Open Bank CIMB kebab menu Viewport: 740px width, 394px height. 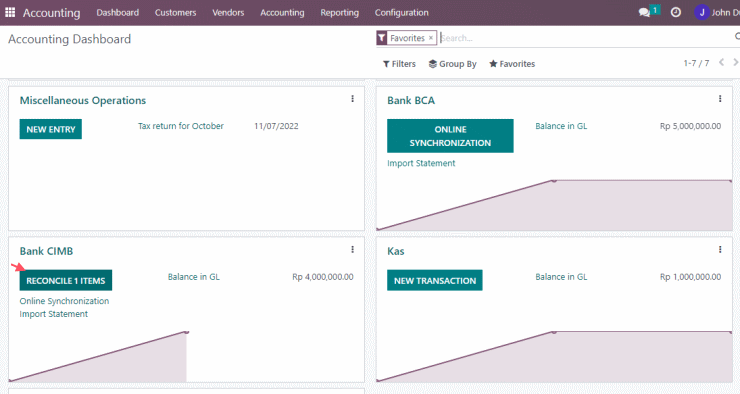coord(352,250)
